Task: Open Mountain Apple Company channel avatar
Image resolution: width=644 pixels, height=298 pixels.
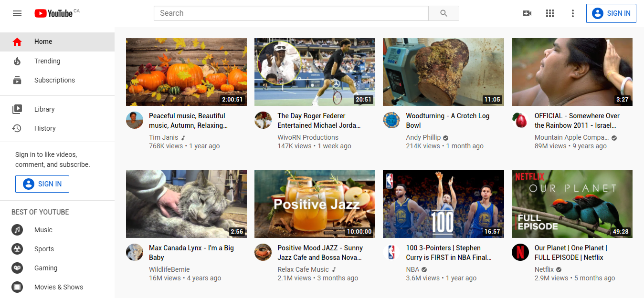Action: tap(520, 120)
